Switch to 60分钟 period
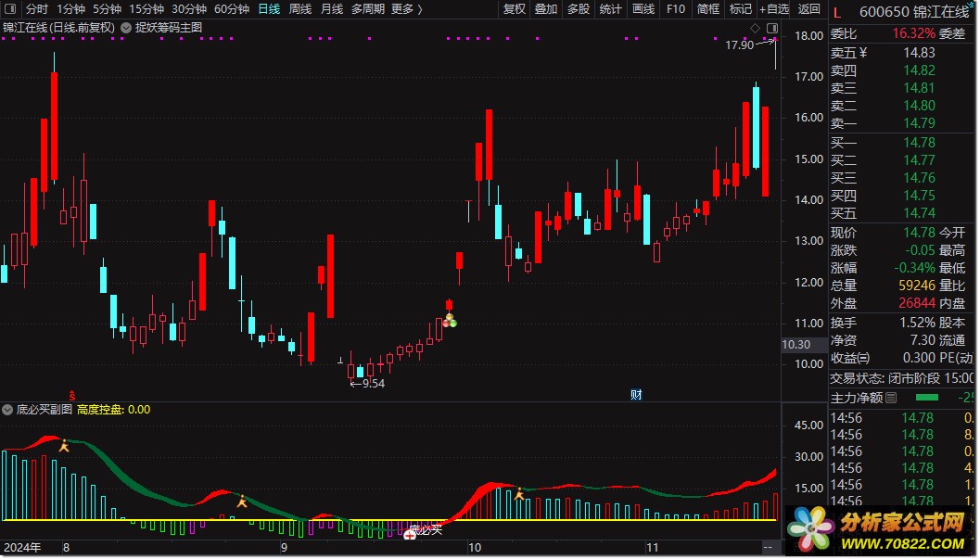The height and width of the screenshot is (559, 980). tap(231, 9)
